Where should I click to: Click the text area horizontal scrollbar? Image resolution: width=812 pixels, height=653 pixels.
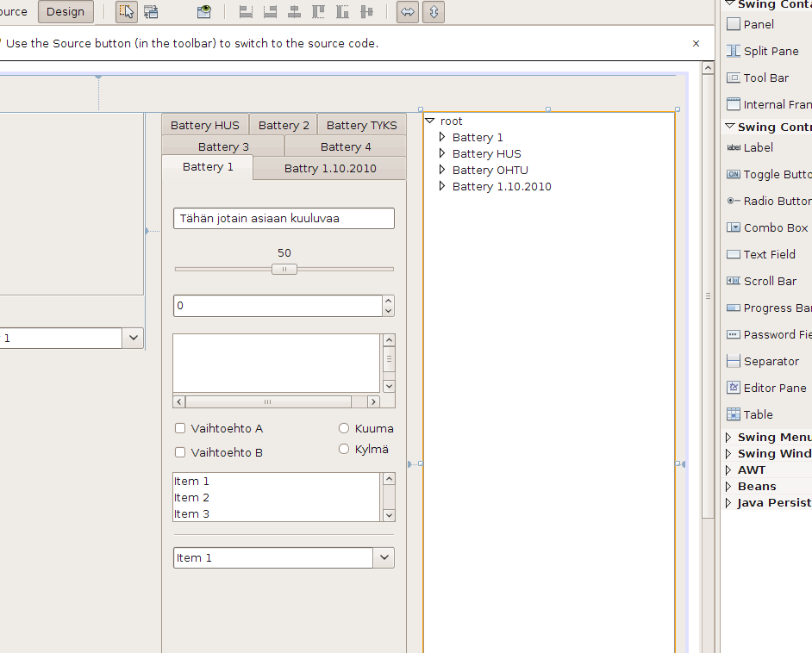pyautogui.click(x=277, y=401)
